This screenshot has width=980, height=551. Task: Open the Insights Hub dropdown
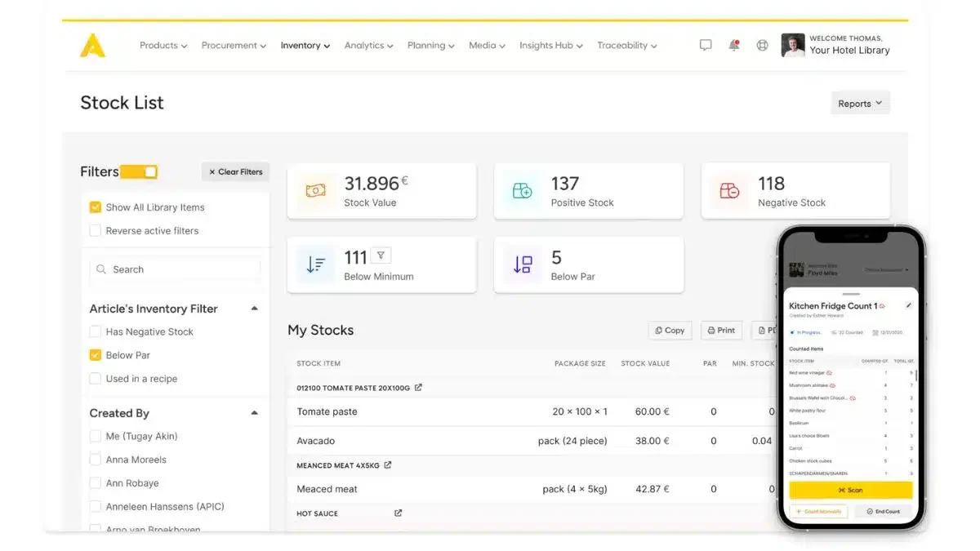[551, 46]
